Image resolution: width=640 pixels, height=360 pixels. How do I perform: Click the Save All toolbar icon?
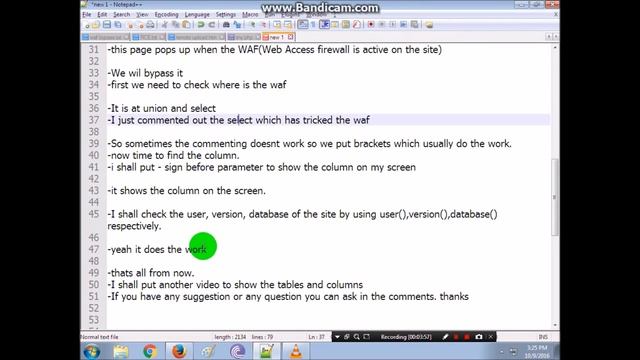[118, 25]
